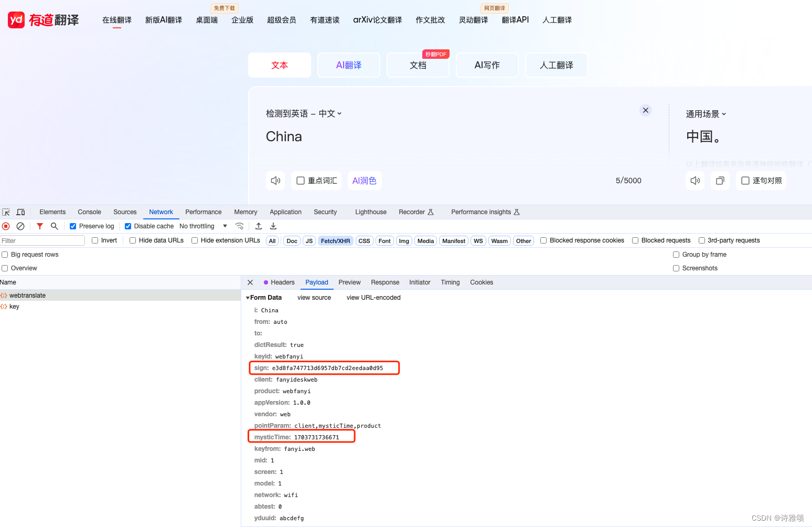
Task: Play source text pronunciation speaker icon
Action: (x=275, y=181)
